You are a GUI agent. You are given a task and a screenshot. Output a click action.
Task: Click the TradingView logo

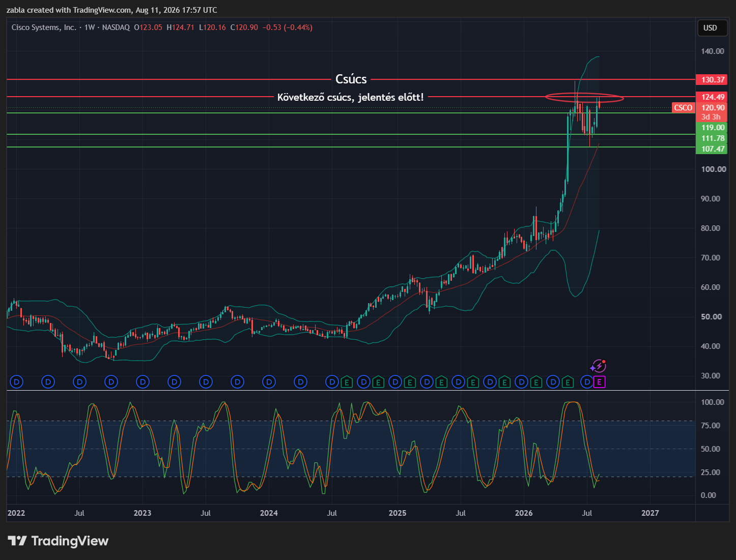coord(58,541)
